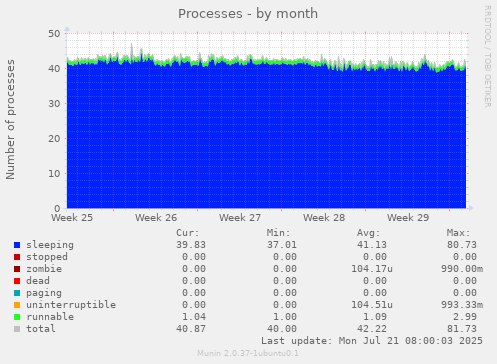
Task: Click the 'zombie' legend label
Action: [44, 269]
